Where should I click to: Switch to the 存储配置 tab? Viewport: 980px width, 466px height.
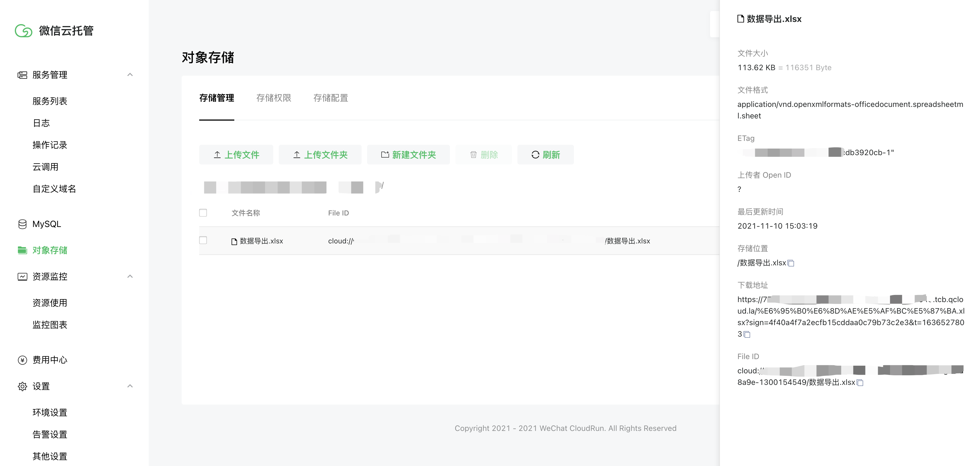[331, 98]
